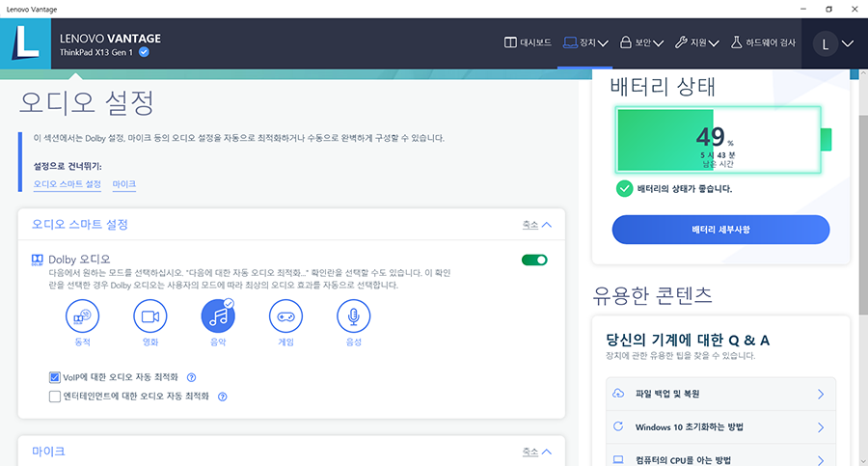The image size is (868, 466).
Task: Open 파일 백업 및 복원 article
Action: pos(720,394)
